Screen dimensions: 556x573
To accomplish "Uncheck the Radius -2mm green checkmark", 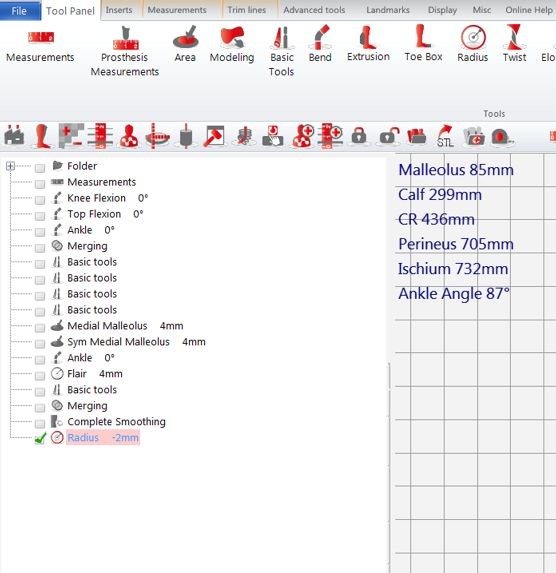I will point(40,438).
